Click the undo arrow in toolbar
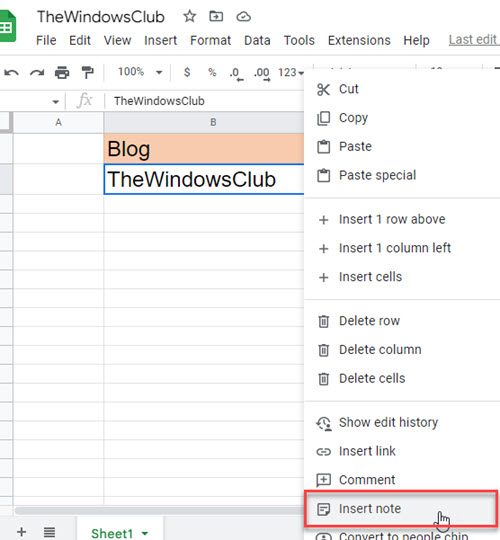This screenshot has height=540, width=500. [11, 73]
